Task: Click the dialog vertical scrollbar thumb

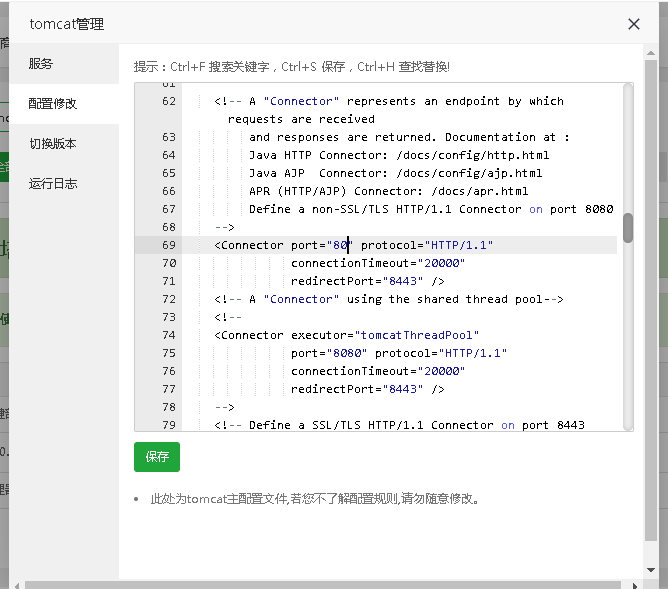Action: coord(651,300)
